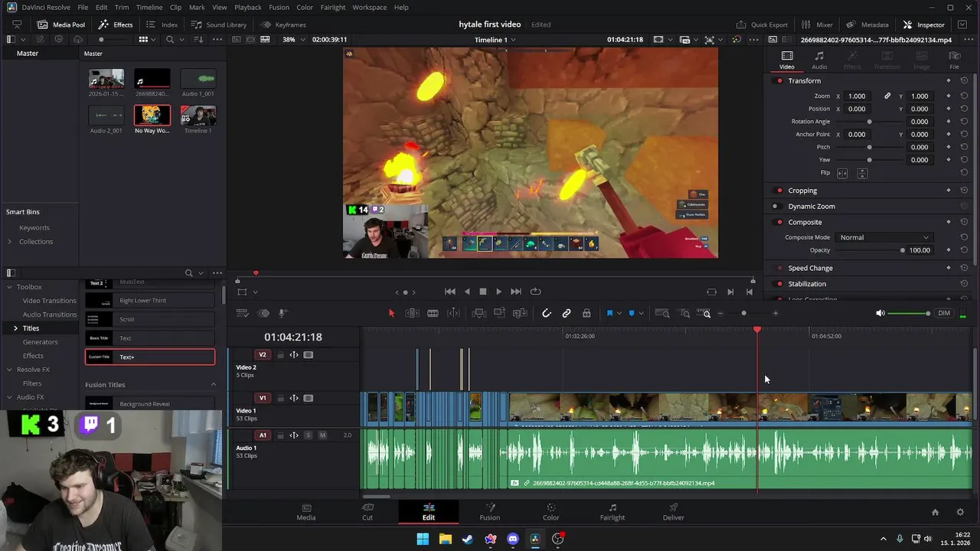Viewport: 980px width, 551px height.
Task: Switch to the Color page
Action: 550,512
